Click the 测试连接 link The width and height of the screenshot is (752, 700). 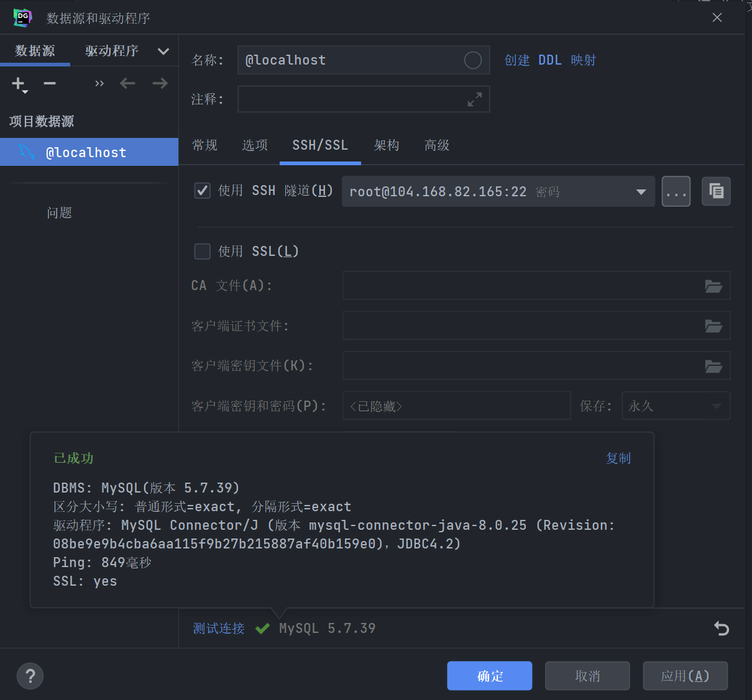click(219, 628)
